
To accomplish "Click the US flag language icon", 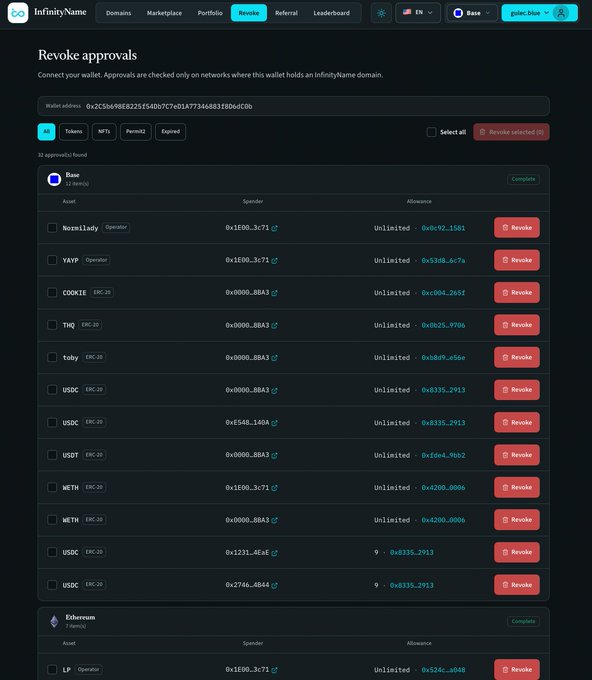I will point(407,12).
